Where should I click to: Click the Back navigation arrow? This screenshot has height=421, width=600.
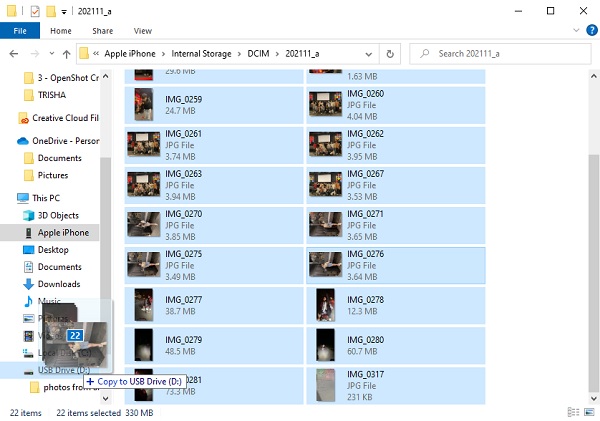14,54
